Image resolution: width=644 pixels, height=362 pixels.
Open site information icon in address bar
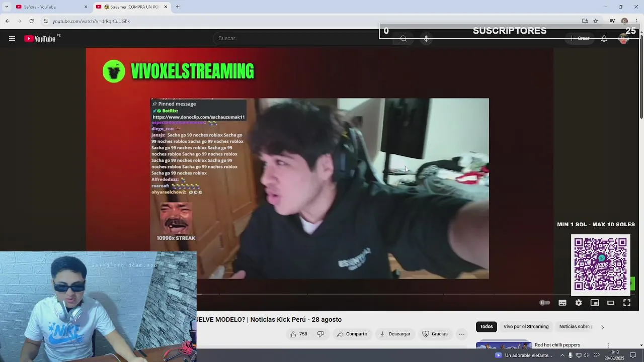tap(46, 21)
